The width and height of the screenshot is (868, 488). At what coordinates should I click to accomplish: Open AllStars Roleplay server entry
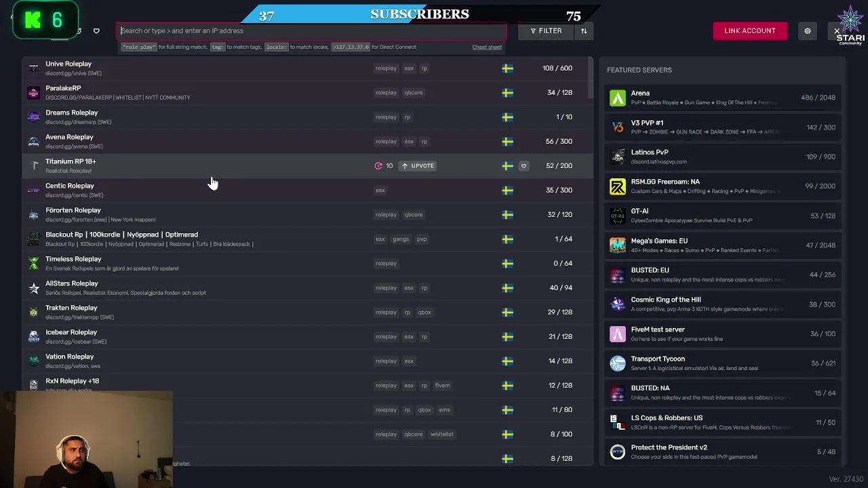click(x=307, y=287)
